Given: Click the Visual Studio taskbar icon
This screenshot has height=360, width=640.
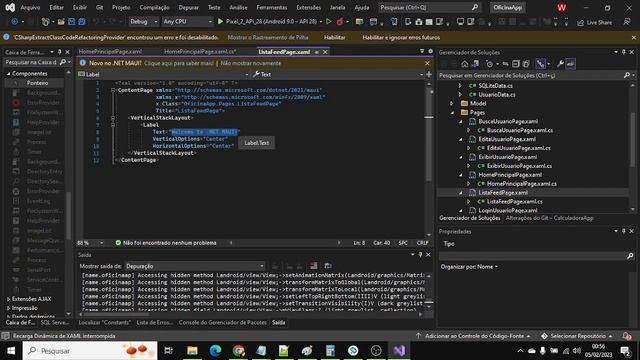Looking at the screenshot, I should [x=399, y=351].
